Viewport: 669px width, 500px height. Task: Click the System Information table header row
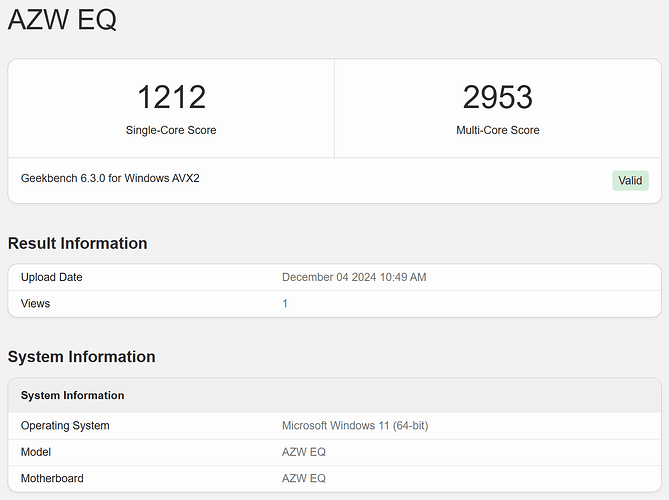point(72,395)
